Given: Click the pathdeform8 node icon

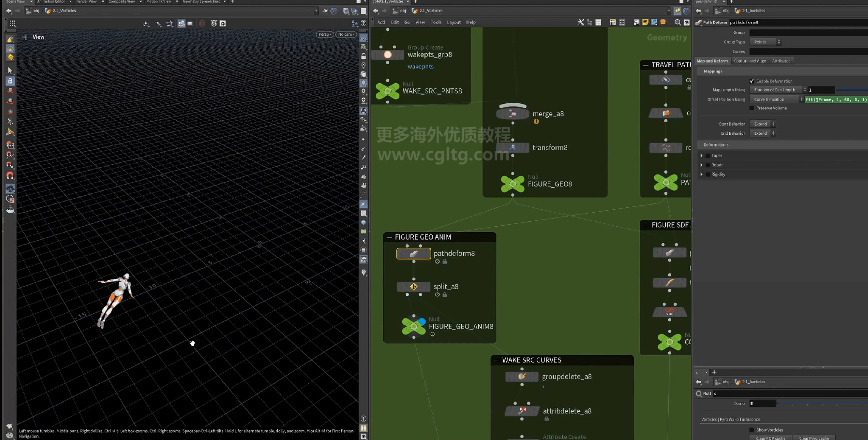Looking at the screenshot, I should point(413,254).
